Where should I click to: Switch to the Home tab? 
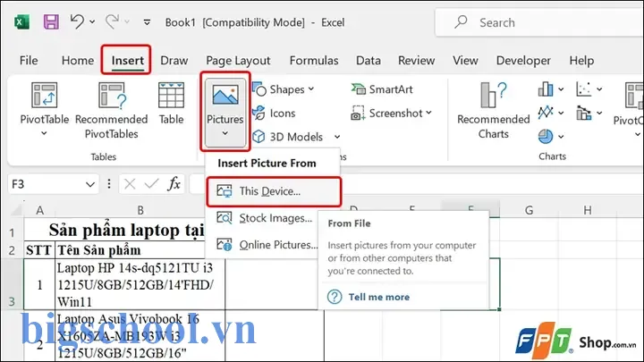78,61
